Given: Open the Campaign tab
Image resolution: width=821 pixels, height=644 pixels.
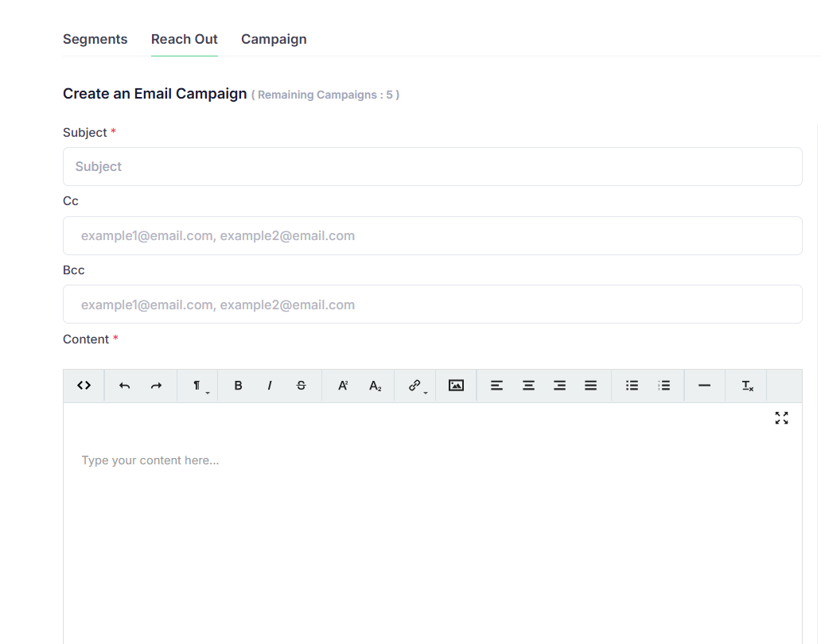Looking at the screenshot, I should pos(274,39).
